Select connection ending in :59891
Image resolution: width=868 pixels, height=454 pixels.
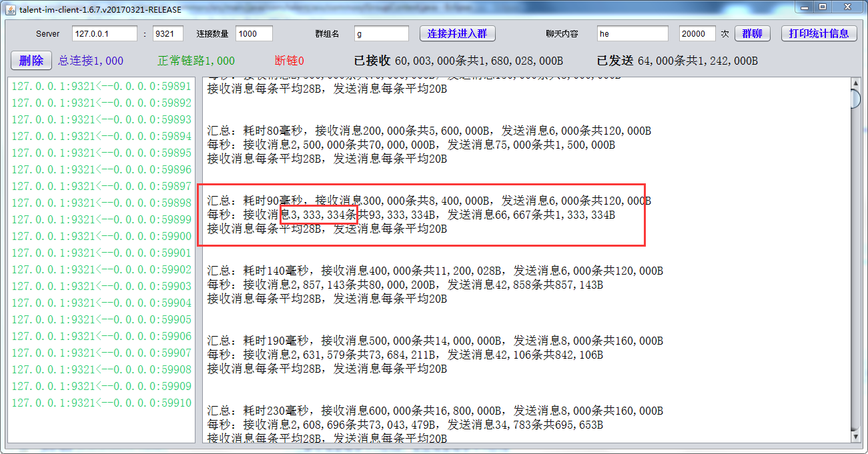click(x=101, y=86)
